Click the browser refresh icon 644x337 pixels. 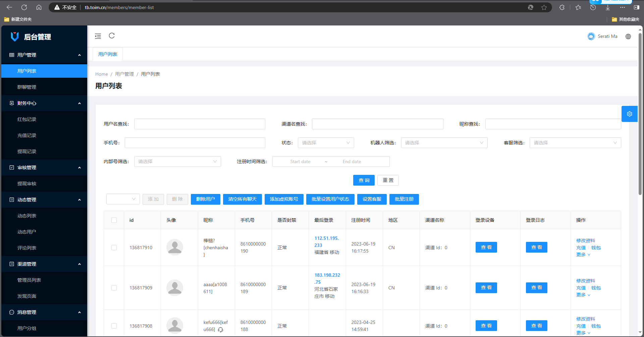(24, 7)
